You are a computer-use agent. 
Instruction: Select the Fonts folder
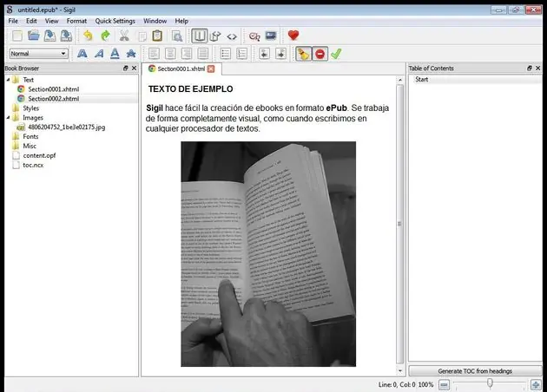(x=30, y=136)
